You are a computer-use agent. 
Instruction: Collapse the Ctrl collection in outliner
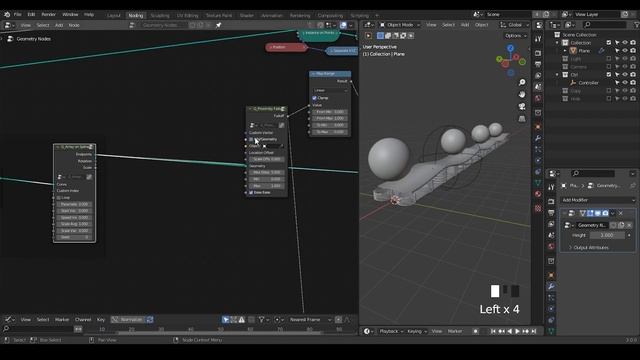(x=557, y=75)
